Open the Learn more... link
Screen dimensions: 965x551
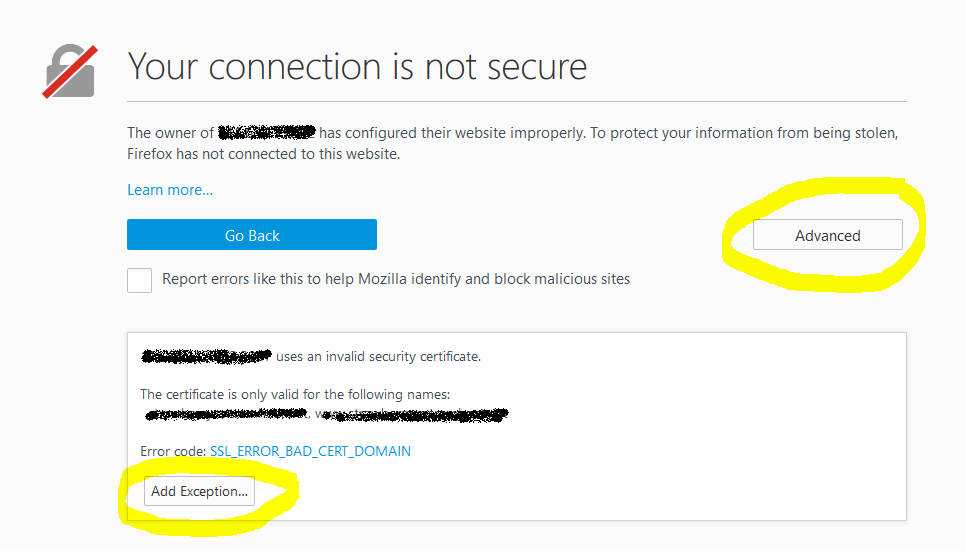(170, 190)
